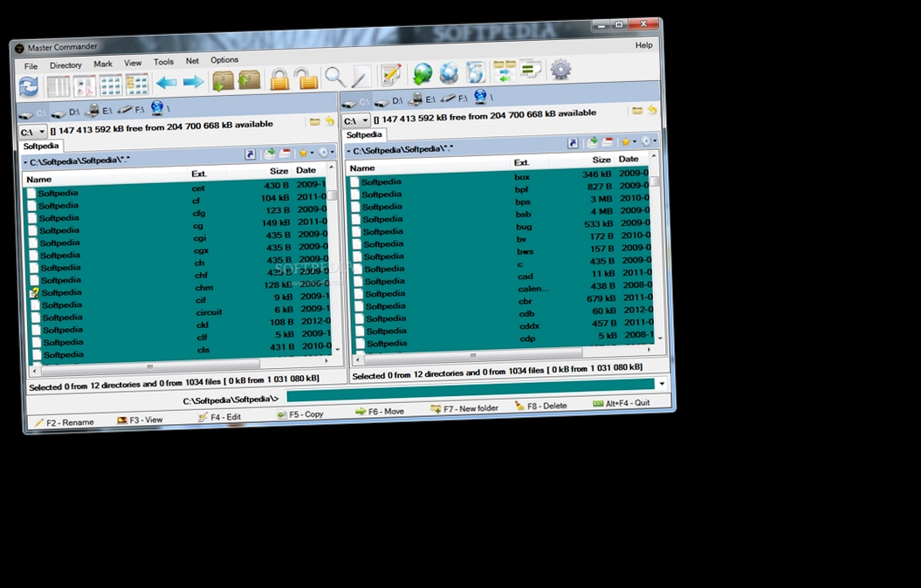Open settings with the gear icon
The width and height of the screenshot is (921, 588).
point(561,69)
